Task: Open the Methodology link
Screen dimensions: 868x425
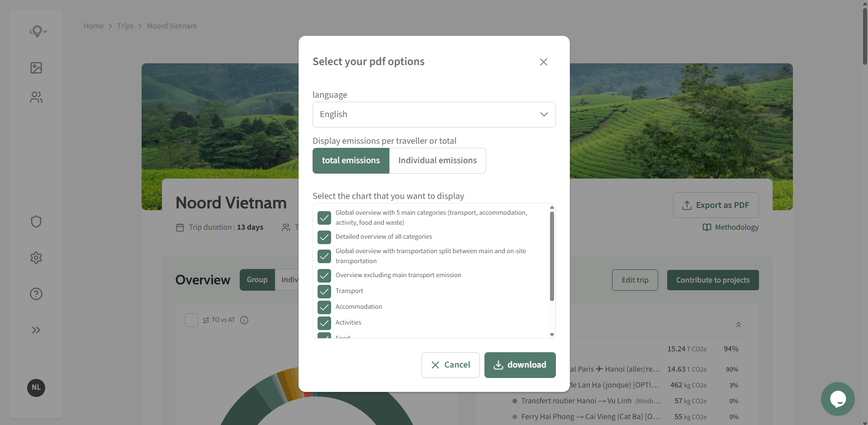Action: (x=730, y=227)
